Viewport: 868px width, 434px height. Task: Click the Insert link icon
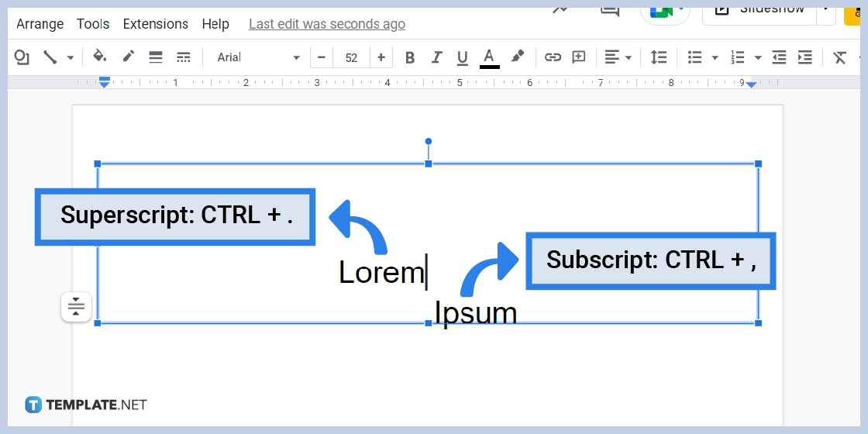[x=553, y=57]
